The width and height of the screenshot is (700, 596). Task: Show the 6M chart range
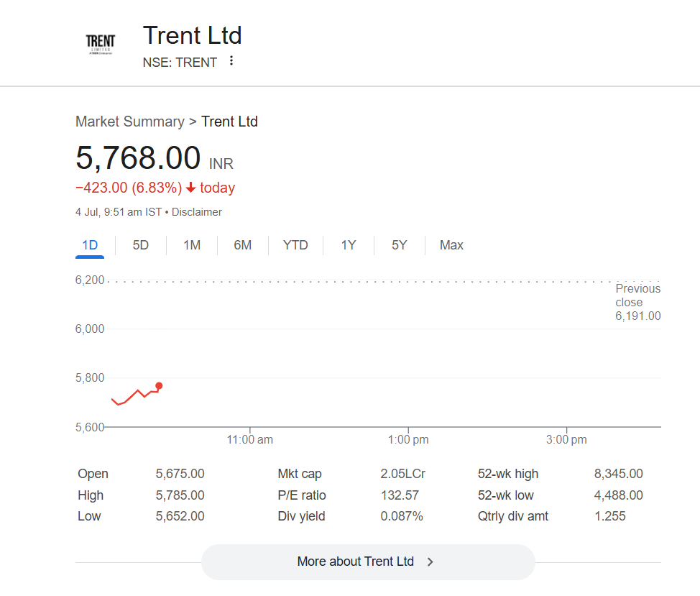pos(243,245)
